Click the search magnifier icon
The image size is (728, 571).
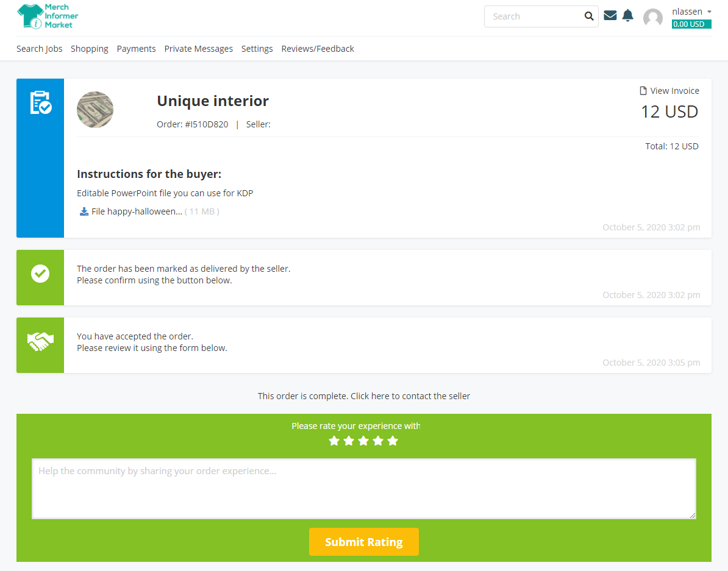click(588, 16)
